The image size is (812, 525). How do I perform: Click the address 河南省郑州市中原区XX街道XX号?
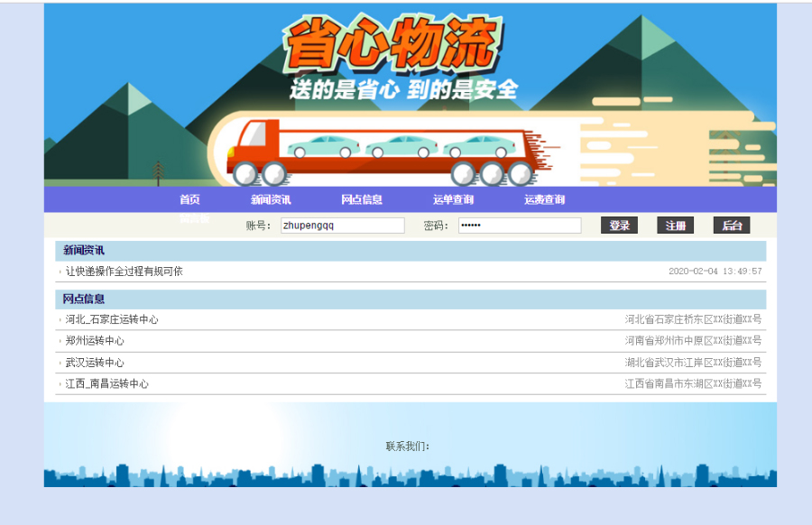[693, 341]
